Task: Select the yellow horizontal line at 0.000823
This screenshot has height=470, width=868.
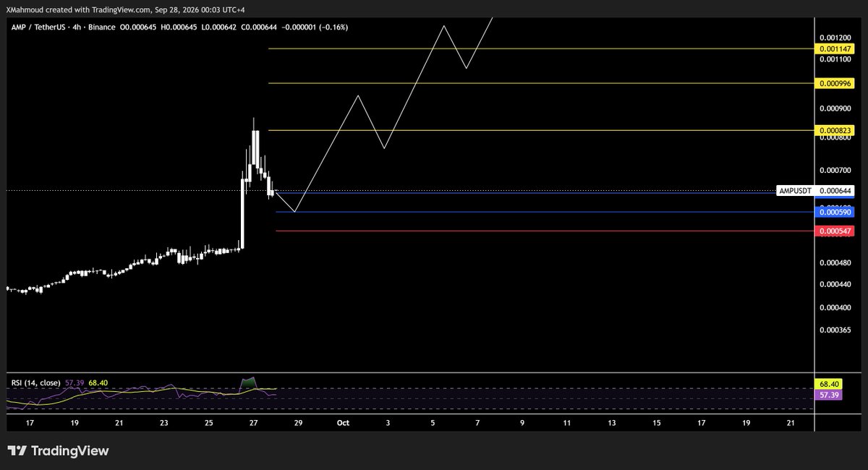Action: click(x=541, y=130)
